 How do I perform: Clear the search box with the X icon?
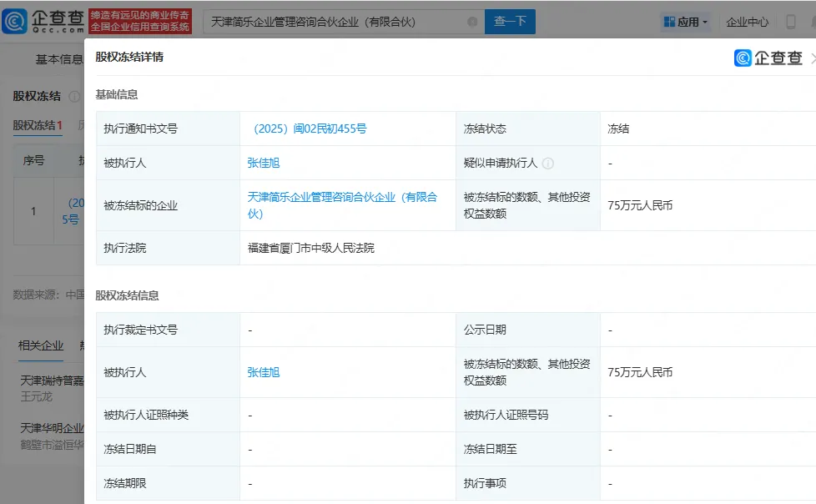472,22
